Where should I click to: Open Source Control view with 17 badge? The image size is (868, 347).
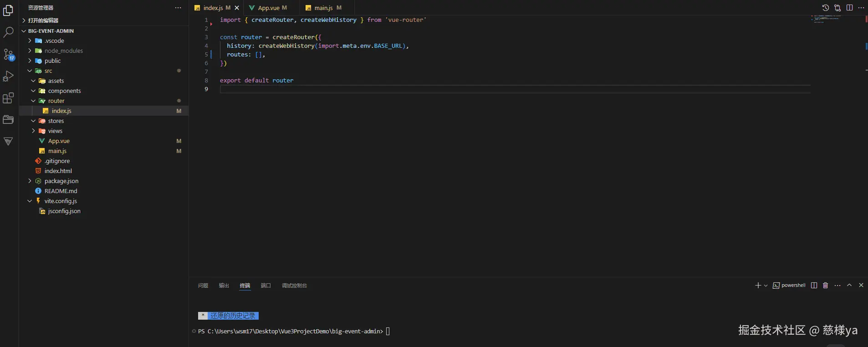tap(8, 55)
